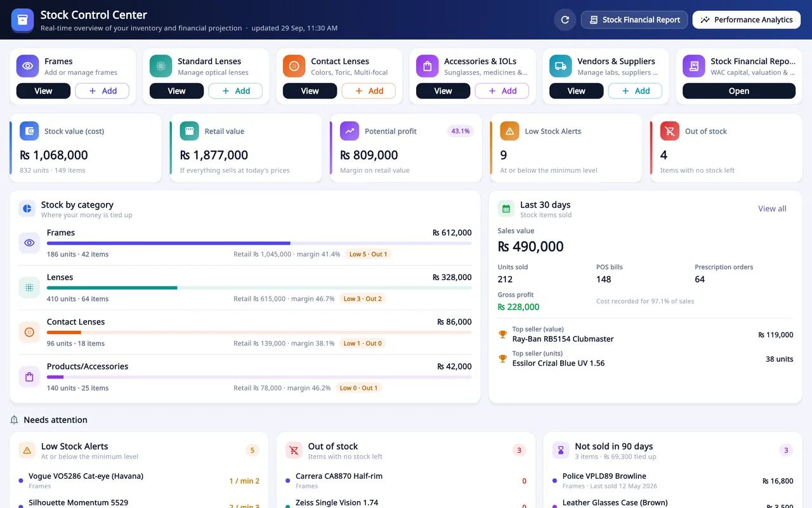This screenshot has width=812, height=508.
Task: Open the Stock Financial Report button in header
Action: tap(635, 20)
